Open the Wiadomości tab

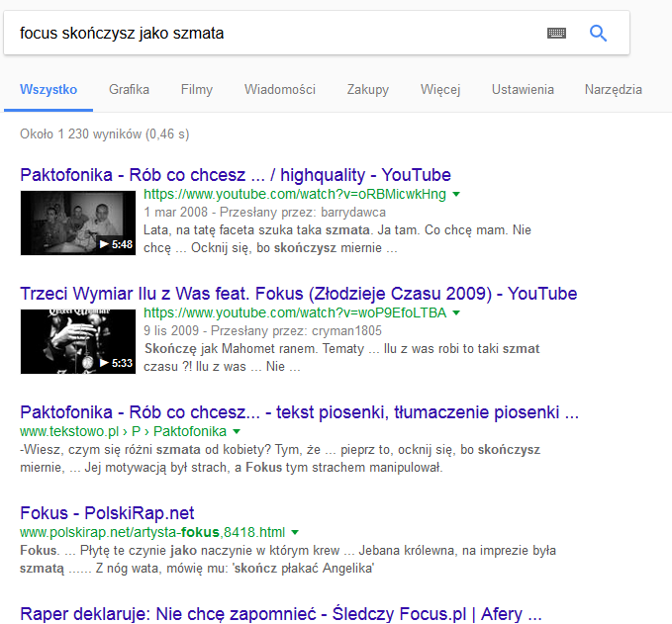(x=280, y=90)
